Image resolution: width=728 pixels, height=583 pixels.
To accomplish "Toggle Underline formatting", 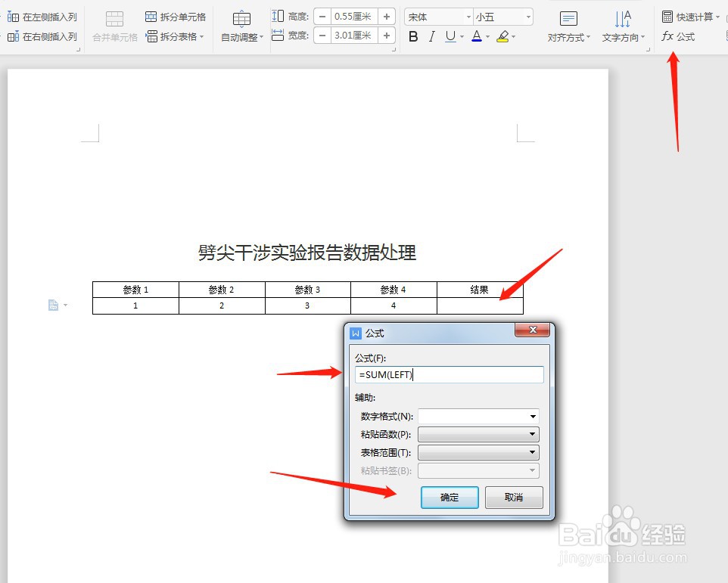I will [450, 36].
